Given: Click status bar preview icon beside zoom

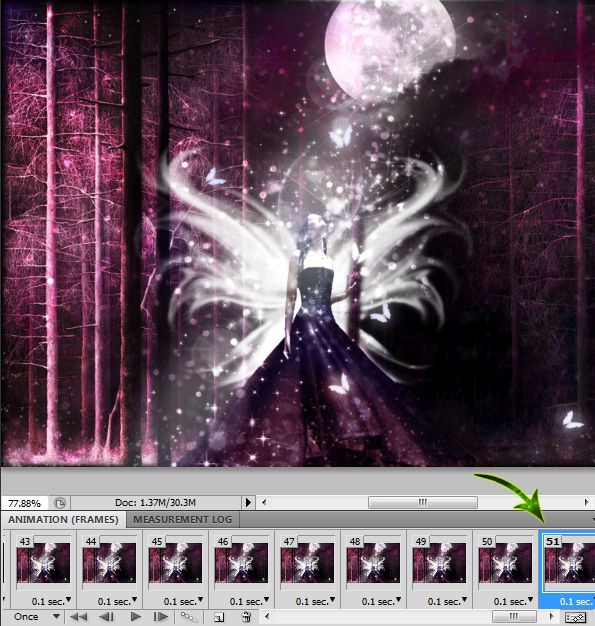Looking at the screenshot, I should click(x=60, y=503).
